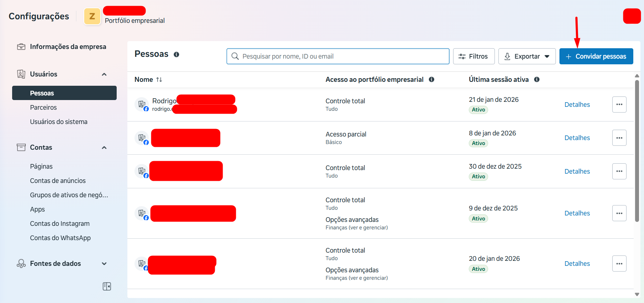Collapse the sidebar with the panel icon
The width and height of the screenshot is (644, 303).
(107, 286)
